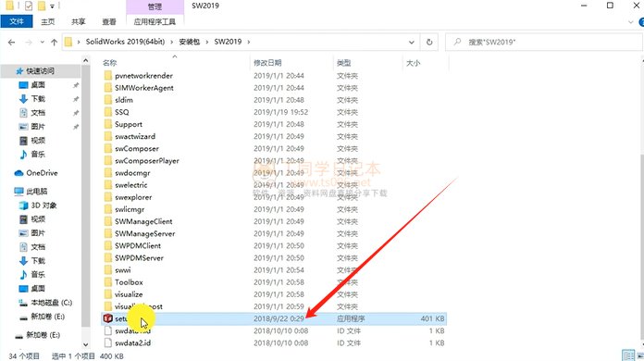The image size is (644, 361).
Task: Open the recent locations dropdown arrow
Action: pyautogui.click(x=42, y=42)
